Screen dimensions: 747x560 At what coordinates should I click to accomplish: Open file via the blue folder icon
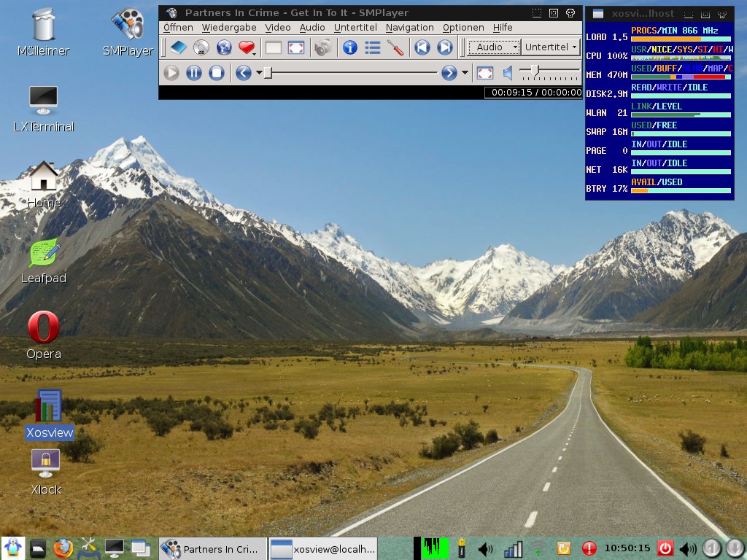click(x=179, y=48)
